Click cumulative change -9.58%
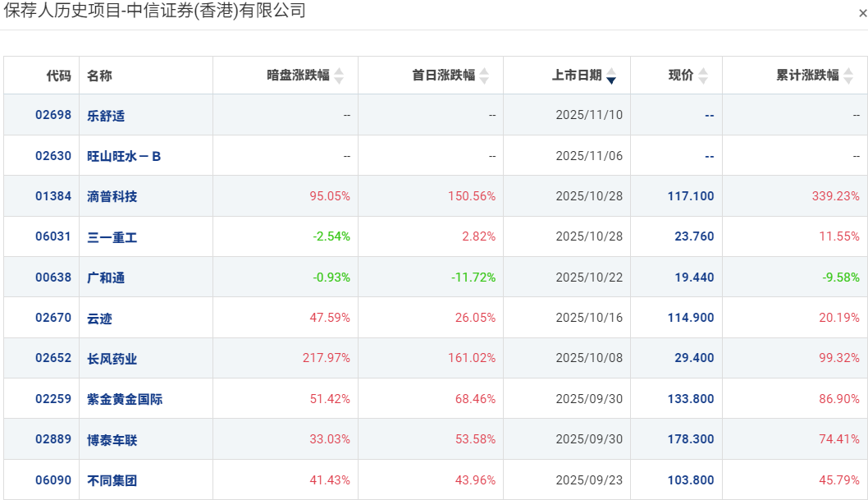The width and height of the screenshot is (868, 500). [x=840, y=278]
